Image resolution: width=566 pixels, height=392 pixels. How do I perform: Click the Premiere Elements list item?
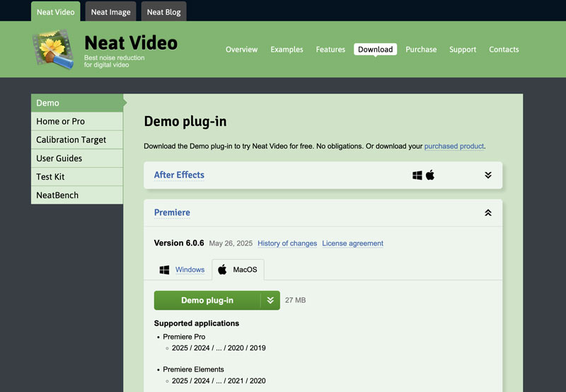pyautogui.click(x=193, y=369)
